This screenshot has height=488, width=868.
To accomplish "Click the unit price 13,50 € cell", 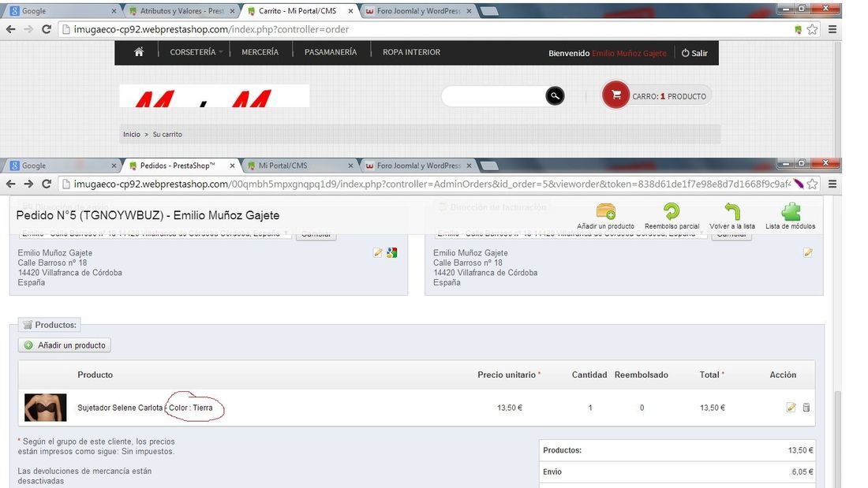I will (510, 408).
